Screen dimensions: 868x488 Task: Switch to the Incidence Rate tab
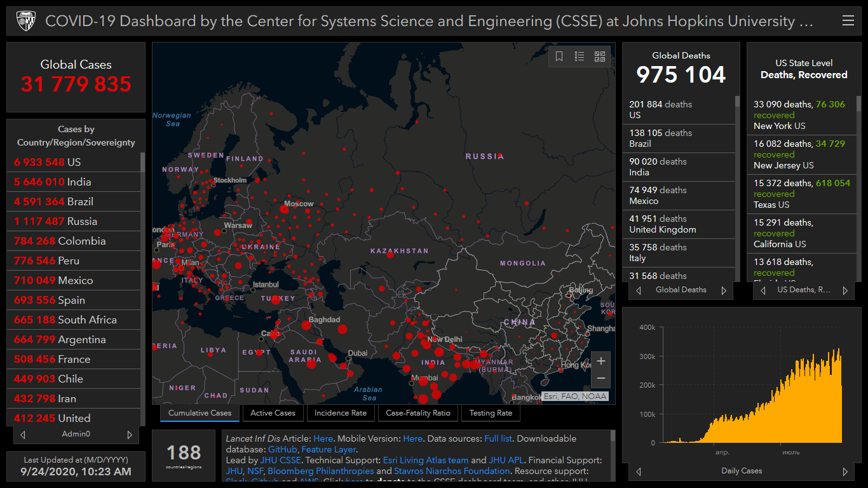coord(341,413)
